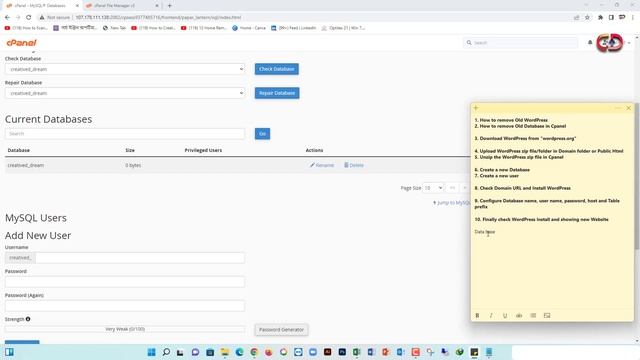Select the creatived_dream database name cell

click(26, 165)
